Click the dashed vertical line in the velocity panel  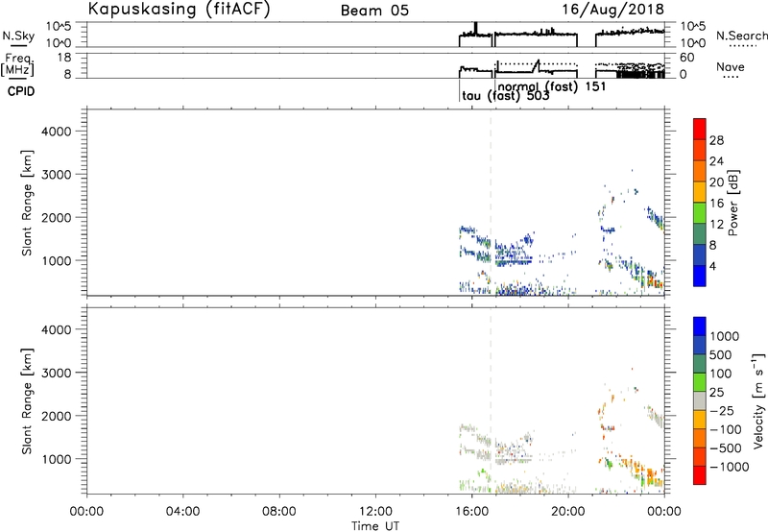[x=491, y=401]
